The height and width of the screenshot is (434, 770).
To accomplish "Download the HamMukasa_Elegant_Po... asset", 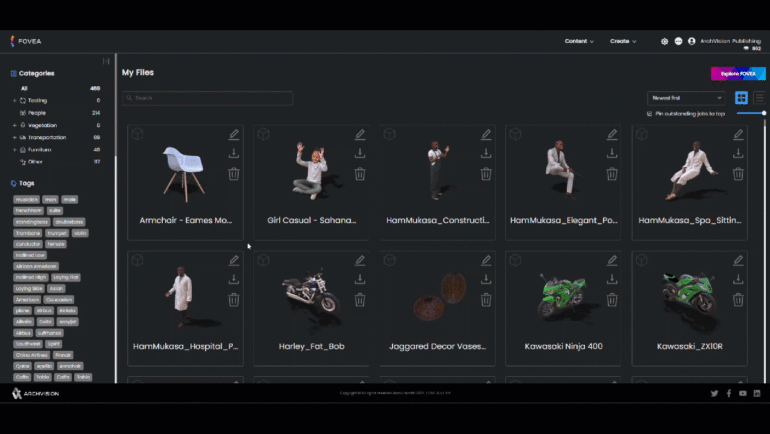I will 612,153.
